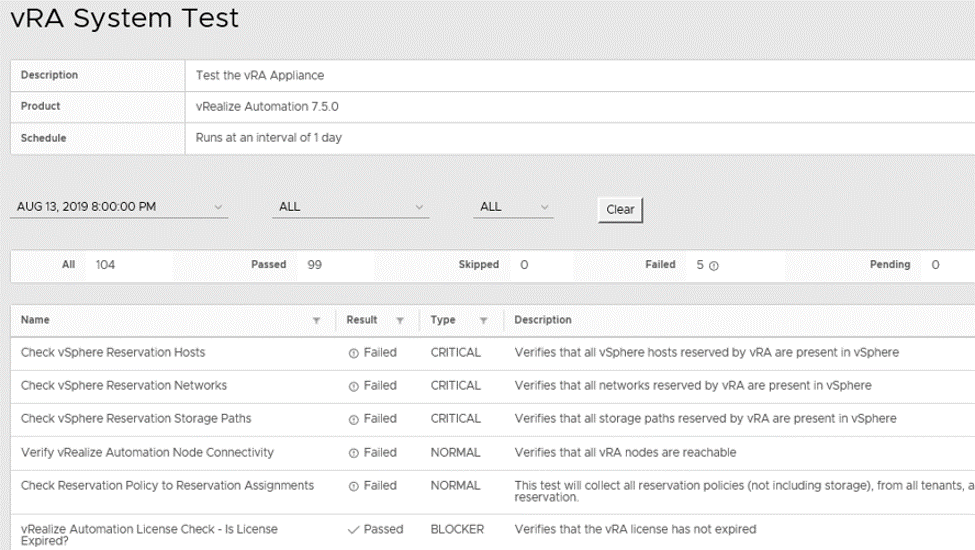Viewport: 975px width, 550px height.
Task: Expand the first ALL filter dropdown
Action: point(350,208)
